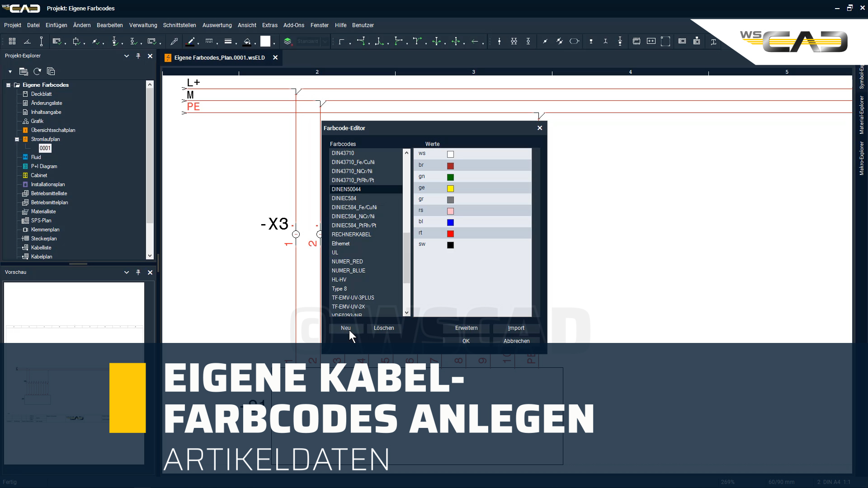This screenshot has width=868, height=488.
Task: Collapse the Eigene Farbcodes project folder
Action: pos(8,85)
